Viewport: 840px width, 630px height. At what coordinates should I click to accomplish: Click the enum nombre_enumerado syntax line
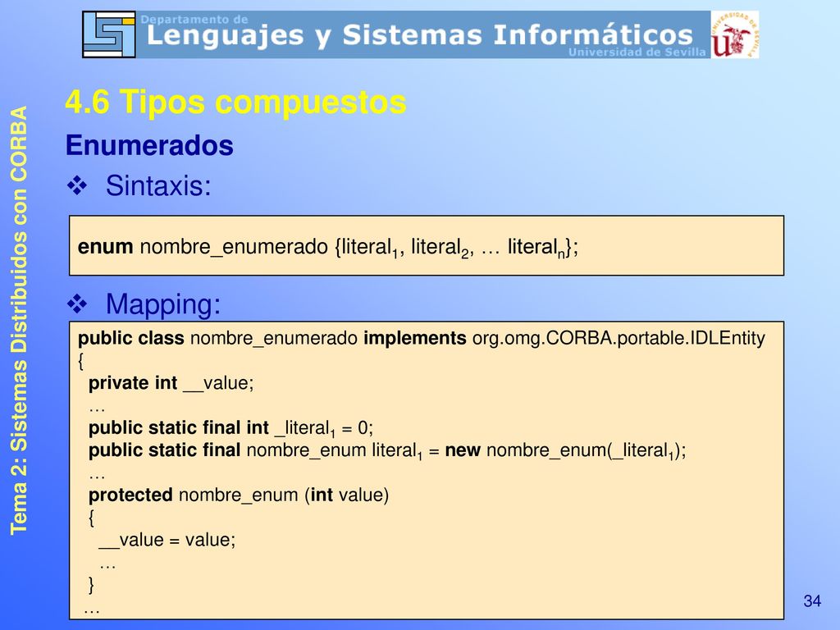[328, 248]
